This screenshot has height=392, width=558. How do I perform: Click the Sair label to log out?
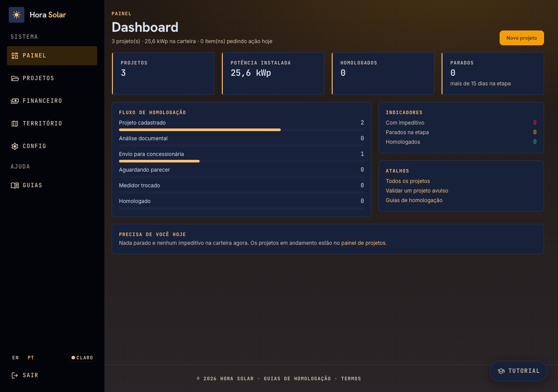coord(31,375)
